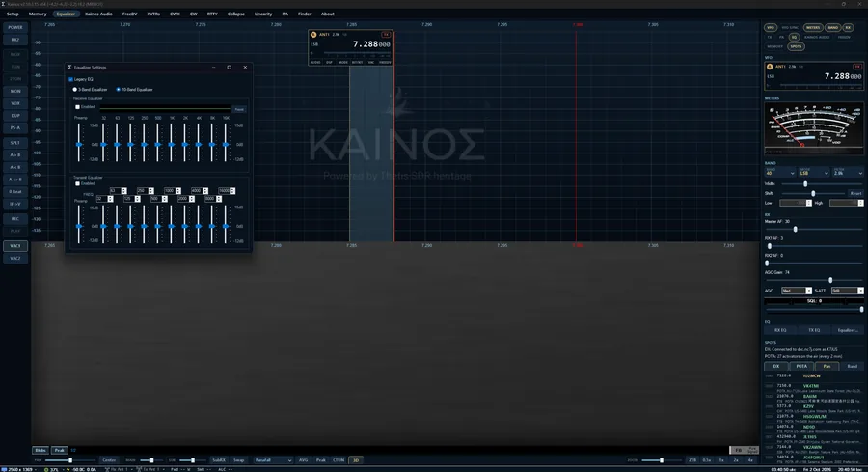Toggle the METERS pill in the right panel
Viewport: 868px width, 472px height.
[813, 28]
